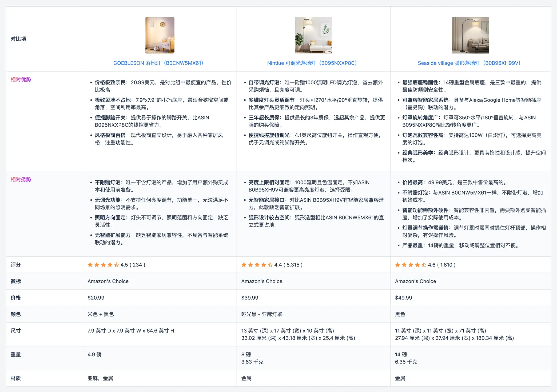Select the 徽标 row label
557x392 pixels.
coord(16,281)
